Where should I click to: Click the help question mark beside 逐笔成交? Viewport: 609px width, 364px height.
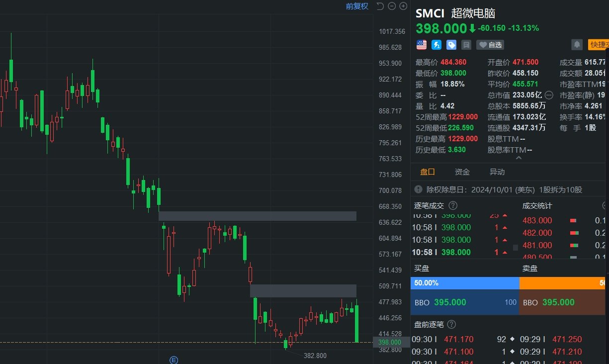pyautogui.click(x=452, y=205)
